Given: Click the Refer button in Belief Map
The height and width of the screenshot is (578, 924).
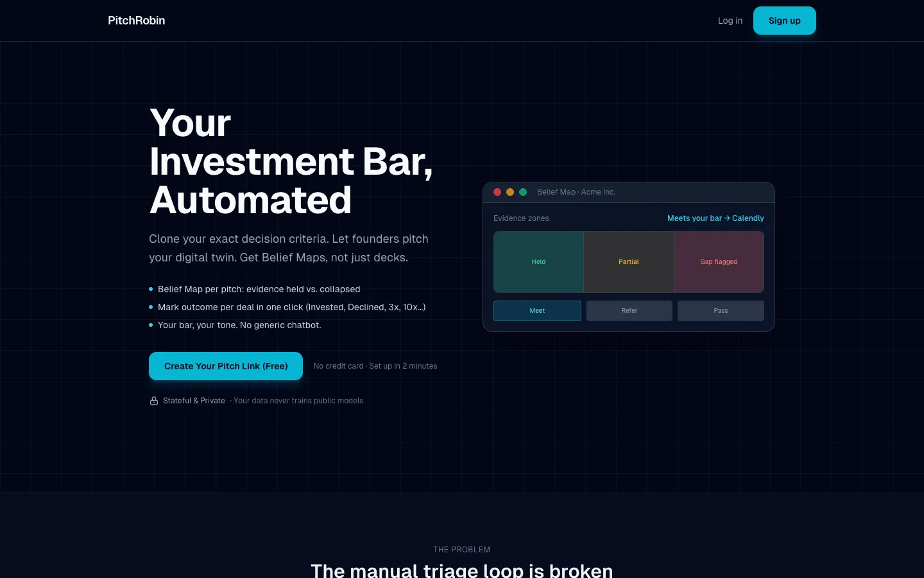Looking at the screenshot, I should coord(629,311).
